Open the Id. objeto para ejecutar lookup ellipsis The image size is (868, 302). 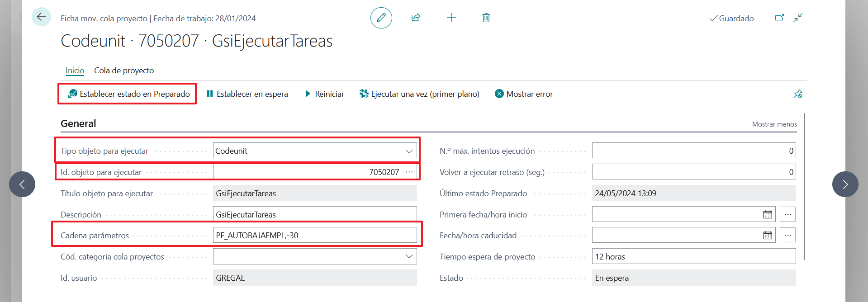409,172
